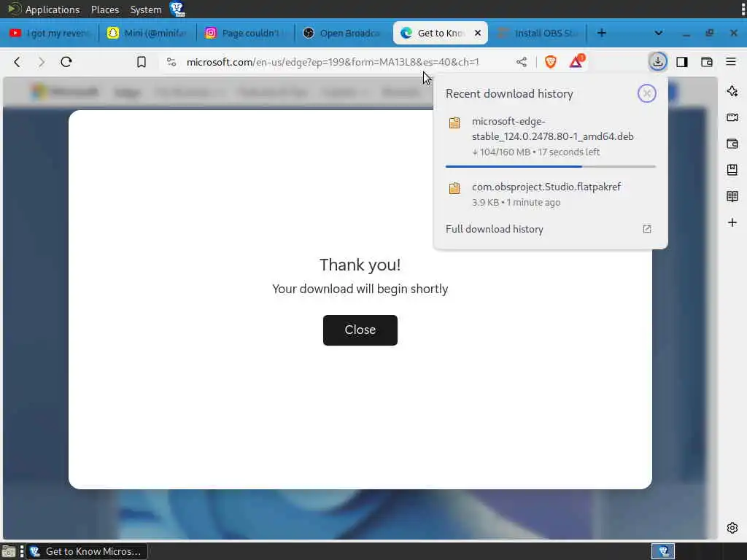The width and height of the screenshot is (747, 560).
Task: Go back to the previous page
Action: point(18,62)
